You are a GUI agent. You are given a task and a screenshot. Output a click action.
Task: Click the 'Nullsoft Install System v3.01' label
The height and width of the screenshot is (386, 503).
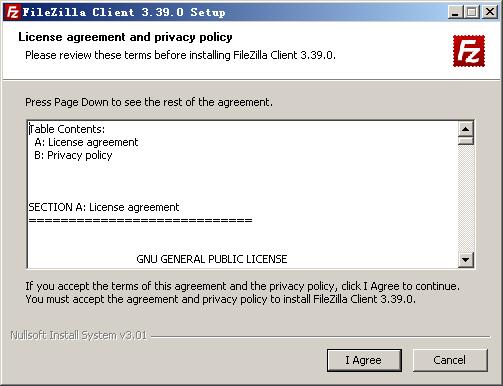click(78, 335)
